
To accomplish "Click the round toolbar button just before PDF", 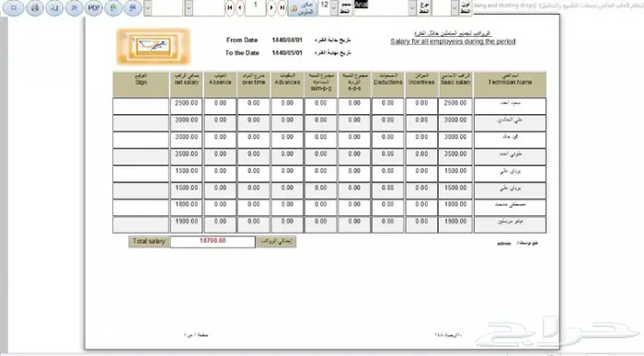I will tap(75, 7).
